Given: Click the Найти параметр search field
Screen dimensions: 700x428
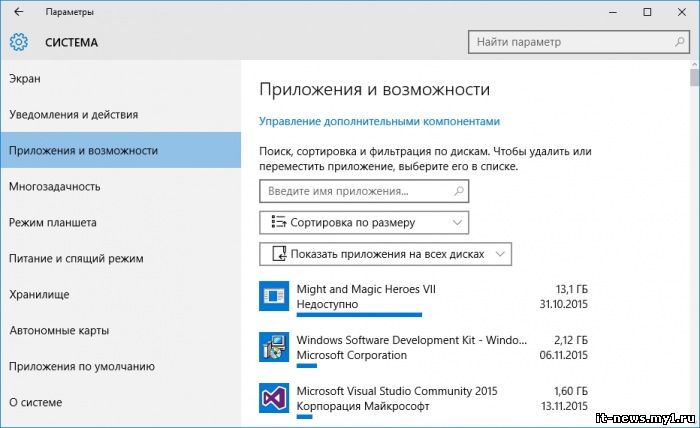Looking at the screenshot, I should (x=579, y=42).
